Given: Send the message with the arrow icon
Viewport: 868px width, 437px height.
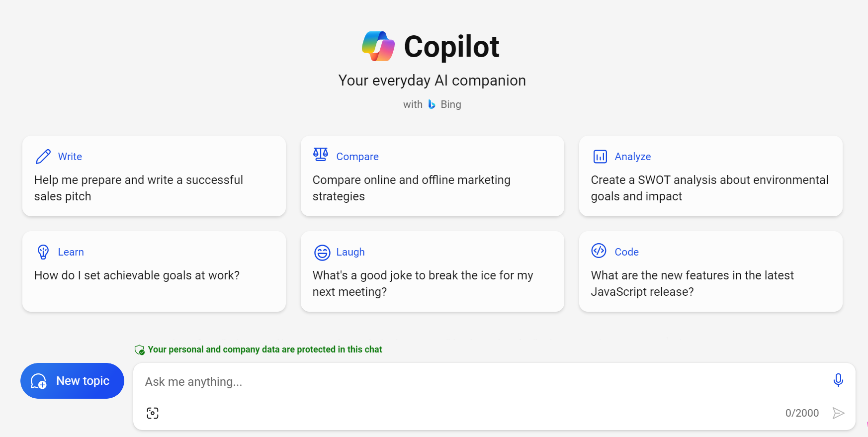Looking at the screenshot, I should (839, 413).
